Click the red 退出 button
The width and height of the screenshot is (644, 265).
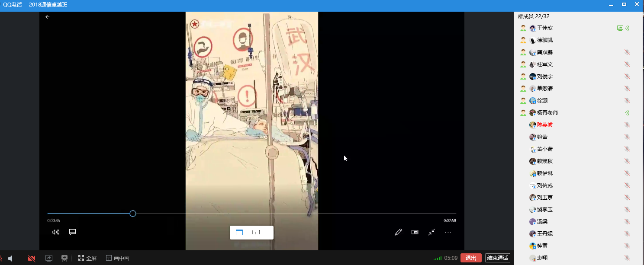pos(471,258)
